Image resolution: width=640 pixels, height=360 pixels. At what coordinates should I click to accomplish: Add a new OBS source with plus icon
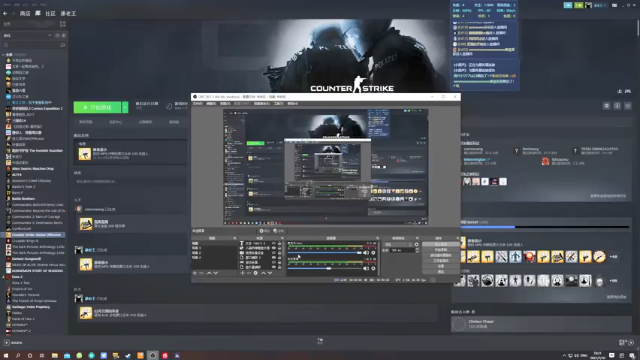242,273
